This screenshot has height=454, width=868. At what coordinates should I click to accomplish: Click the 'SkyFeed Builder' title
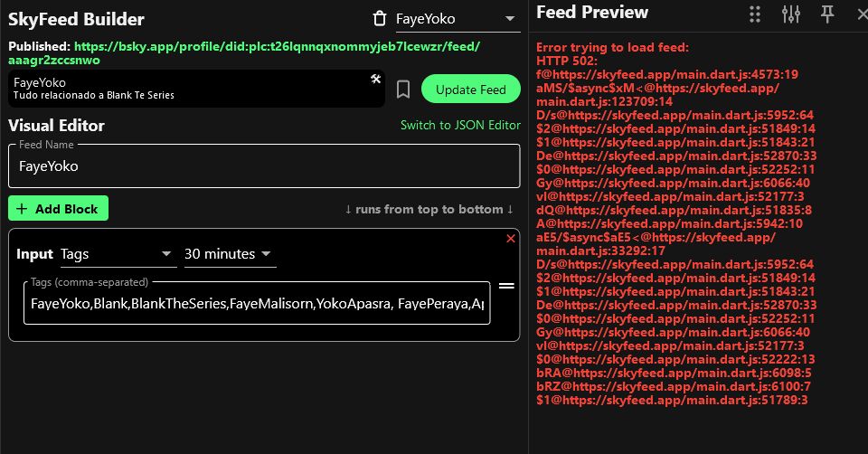click(x=76, y=19)
